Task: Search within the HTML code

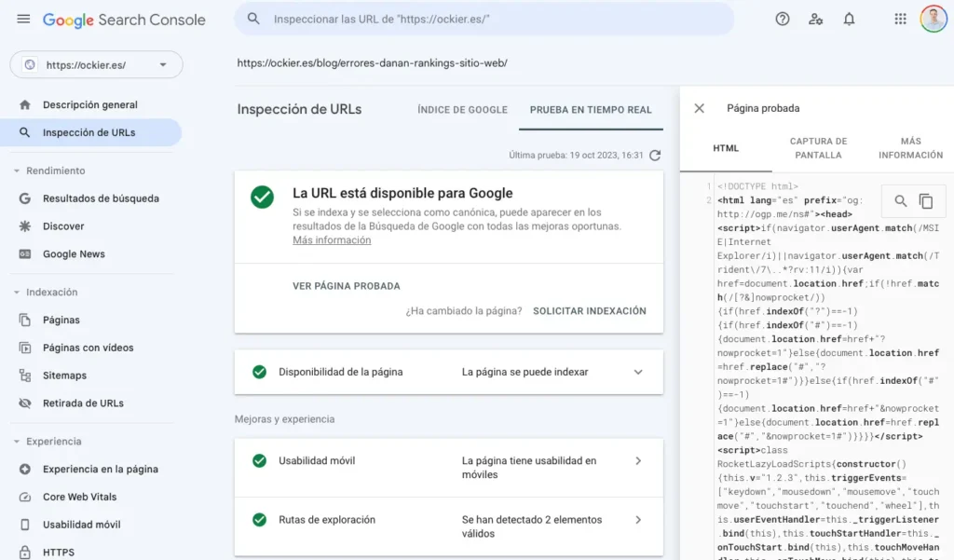Action: 901,201
